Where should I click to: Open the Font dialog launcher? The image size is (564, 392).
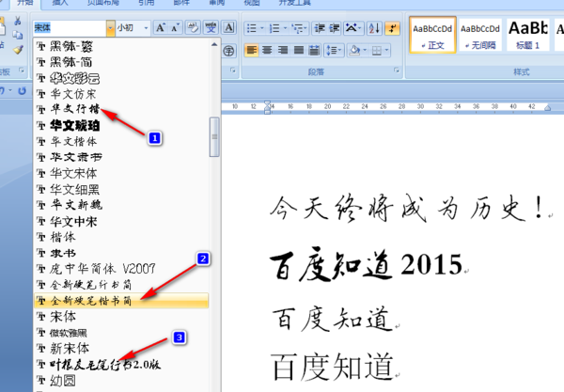tap(233, 71)
